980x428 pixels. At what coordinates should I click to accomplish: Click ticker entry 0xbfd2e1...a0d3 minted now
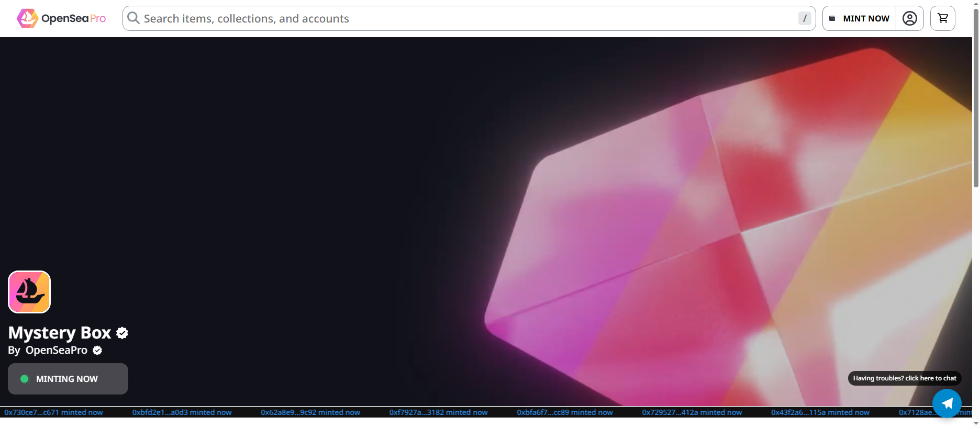click(x=182, y=412)
